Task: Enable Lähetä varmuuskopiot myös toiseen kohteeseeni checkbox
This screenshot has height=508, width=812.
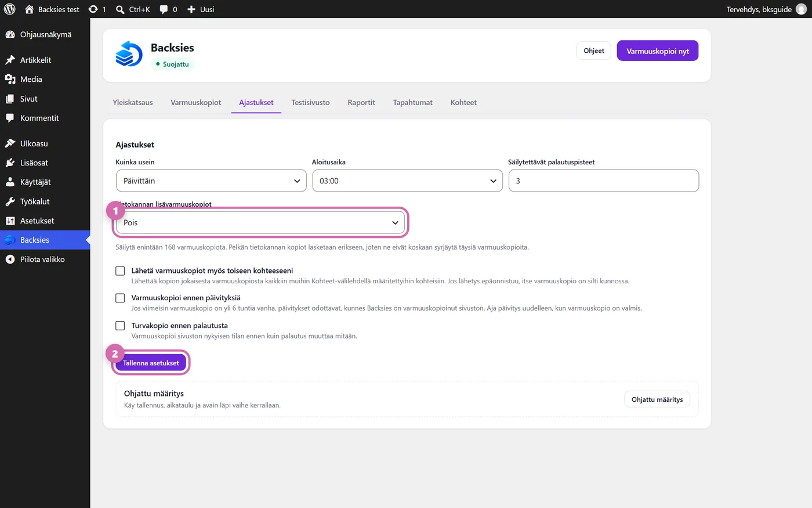Action: click(120, 271)
